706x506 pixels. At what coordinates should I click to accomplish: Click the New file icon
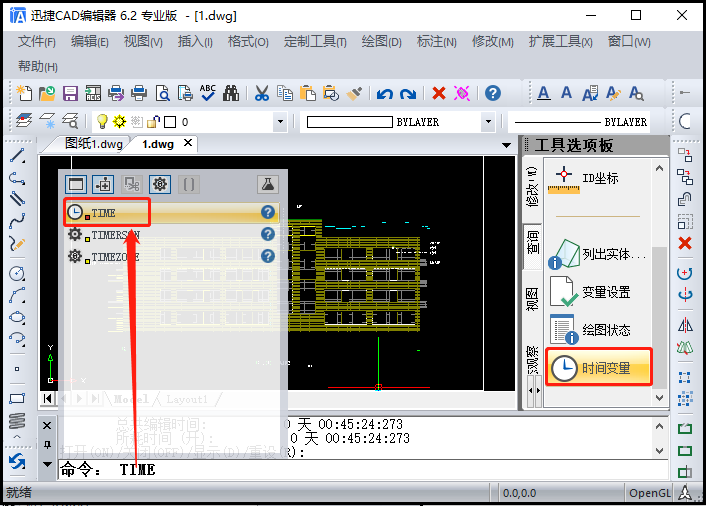tap(24, 93)
